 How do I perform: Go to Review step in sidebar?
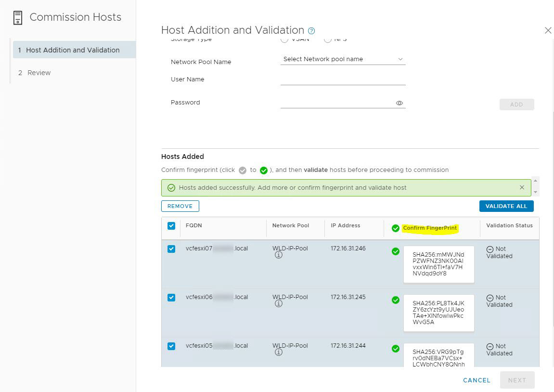pos(39,73)
